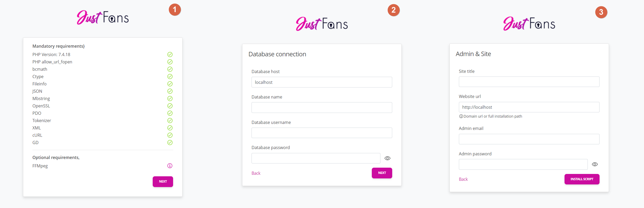This screenshot has height=208, width=644.
Task: Click the step 1 number badge
Action: tap(175, 10)
